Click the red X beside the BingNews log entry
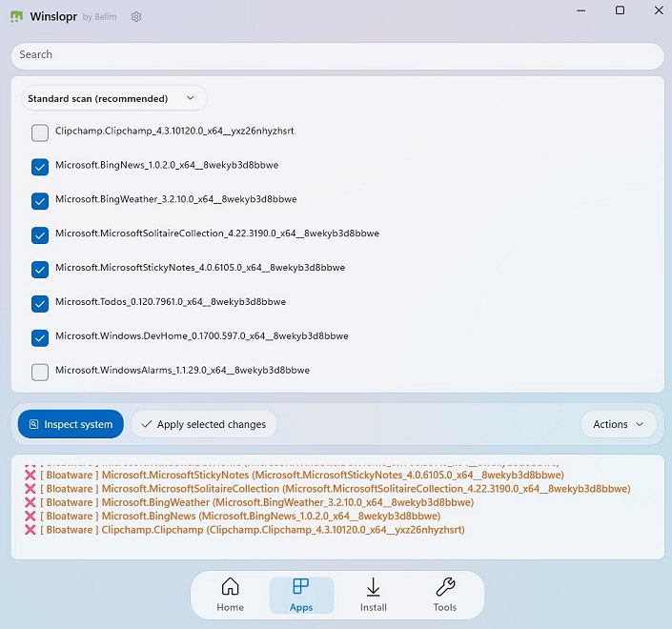Screen dimensions: 672x629 tap(30, 516)
